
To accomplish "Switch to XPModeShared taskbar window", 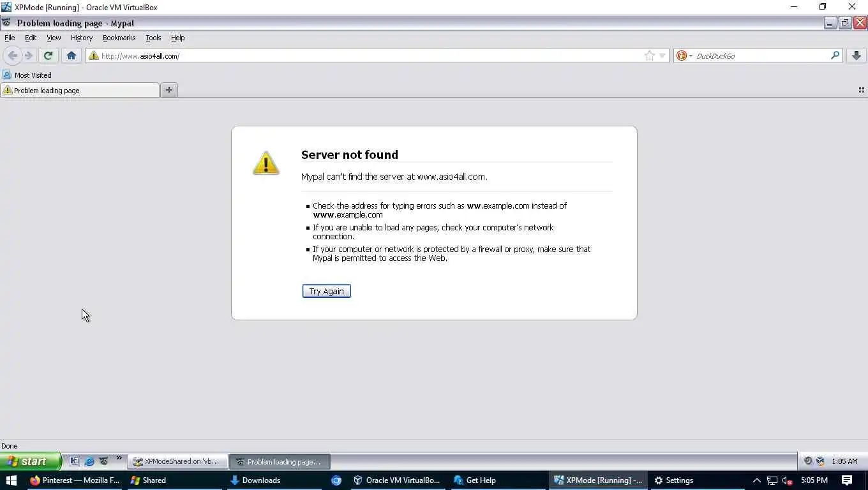I will pos(177,461).
